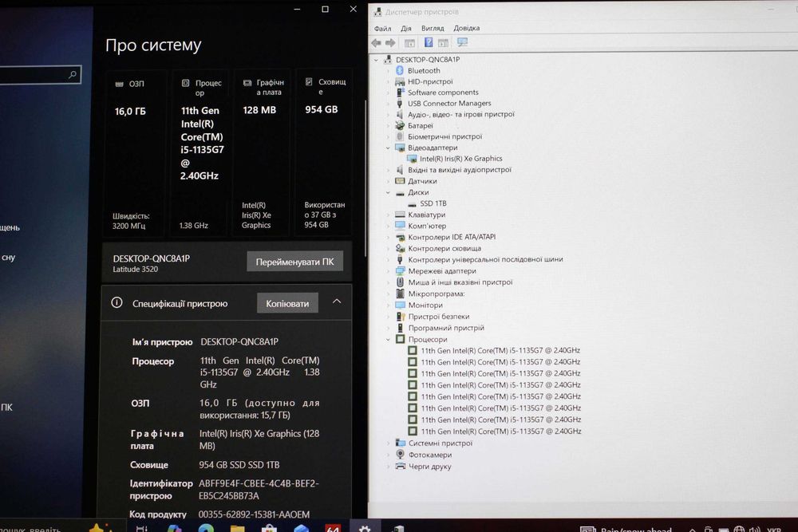This screenshot has height=532, width=798.
Task: Expand the Контролери сховища branch
Action: [388, 248]
